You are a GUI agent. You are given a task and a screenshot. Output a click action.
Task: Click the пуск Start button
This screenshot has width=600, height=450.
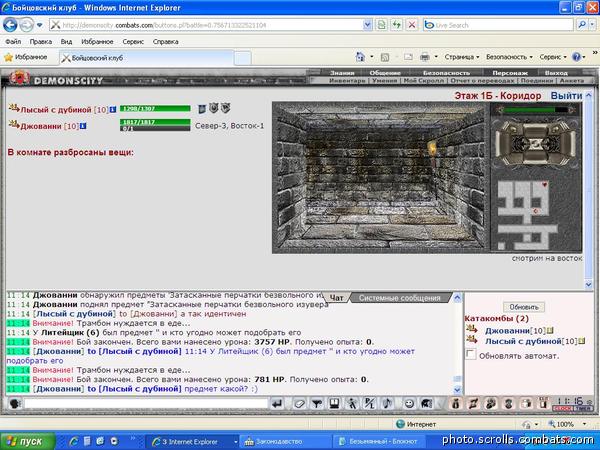coord(28,441)
